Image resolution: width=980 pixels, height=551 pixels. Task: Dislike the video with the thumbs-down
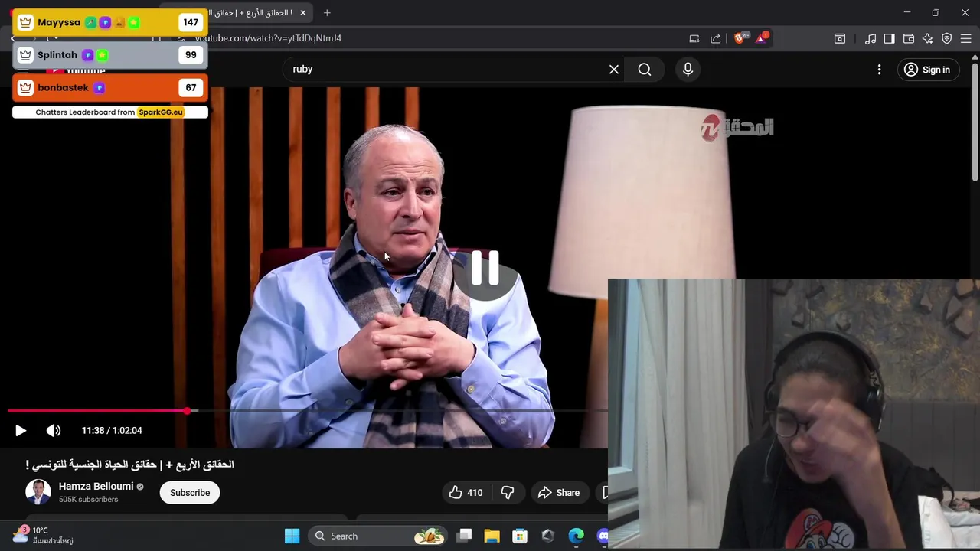pos(508,493)
